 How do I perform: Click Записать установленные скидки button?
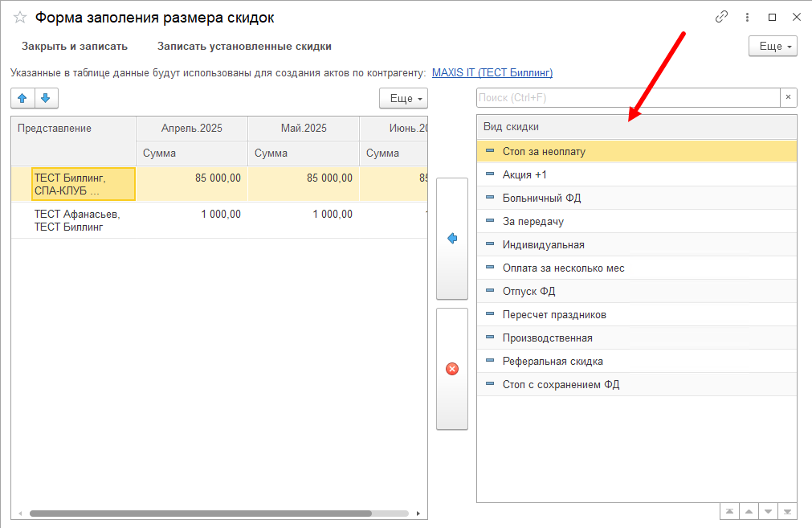click(x=244, y=46)
